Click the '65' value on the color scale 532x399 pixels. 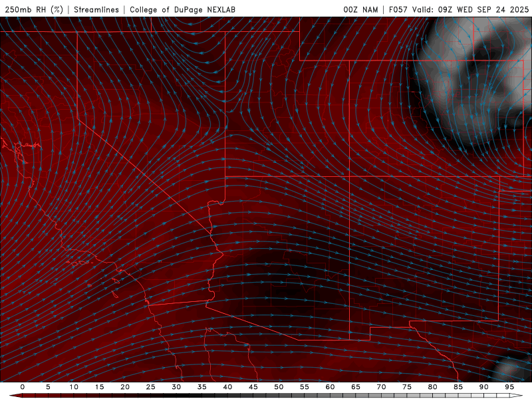356,387
